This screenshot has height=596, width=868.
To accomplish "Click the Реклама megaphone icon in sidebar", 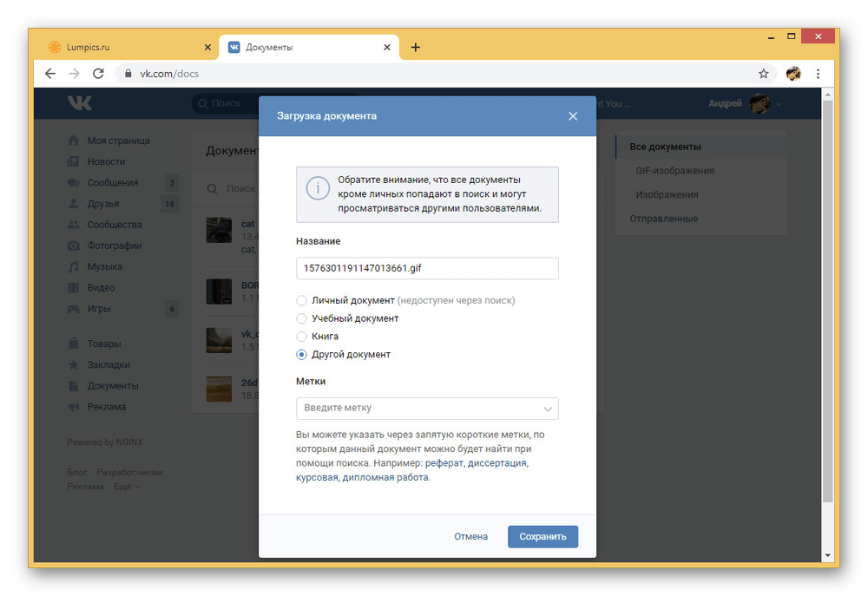I will coord(73,407).
